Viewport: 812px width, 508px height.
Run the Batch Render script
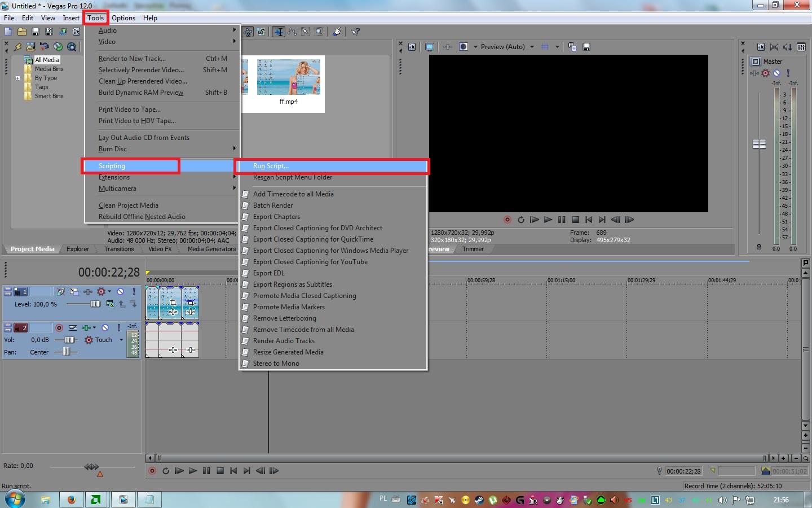273,205
